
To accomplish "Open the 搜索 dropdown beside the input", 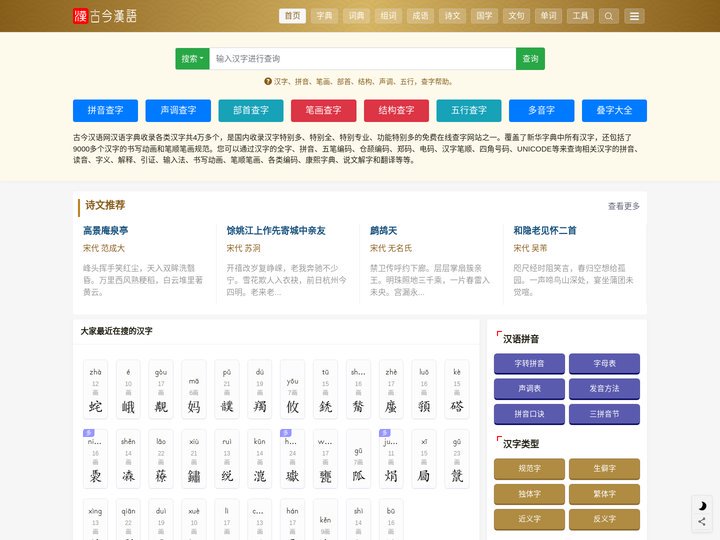I will pos(192,59).
